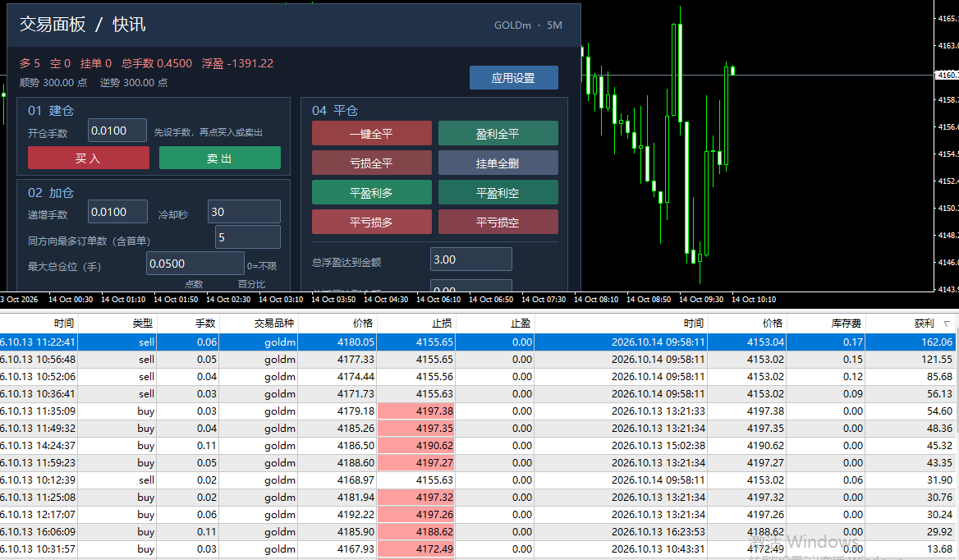Click the 止损 column header
Viewport: 959px width, 560px height.
pyautogui.click(x=416, y=324)
